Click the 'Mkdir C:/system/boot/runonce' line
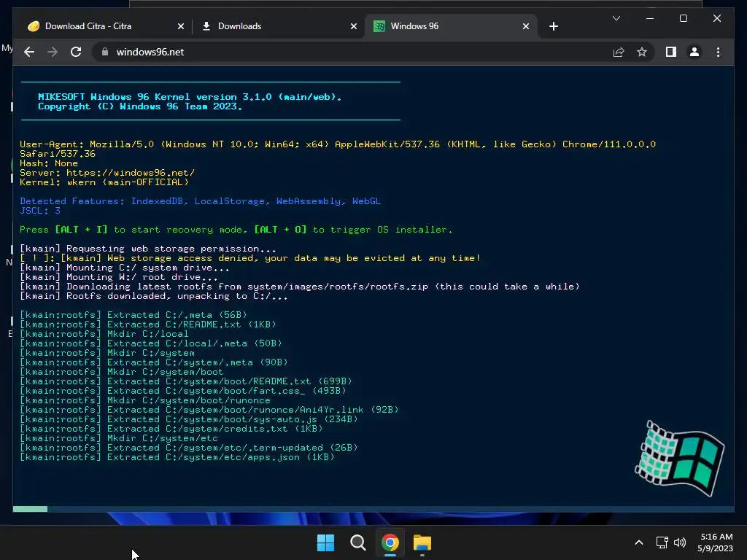747x560 pixels. tap(145, 400)
